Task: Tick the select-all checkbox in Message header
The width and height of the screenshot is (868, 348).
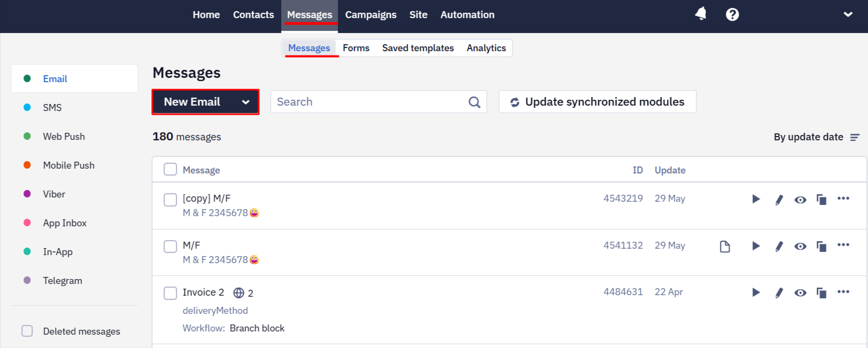Action: pos(170,169)
